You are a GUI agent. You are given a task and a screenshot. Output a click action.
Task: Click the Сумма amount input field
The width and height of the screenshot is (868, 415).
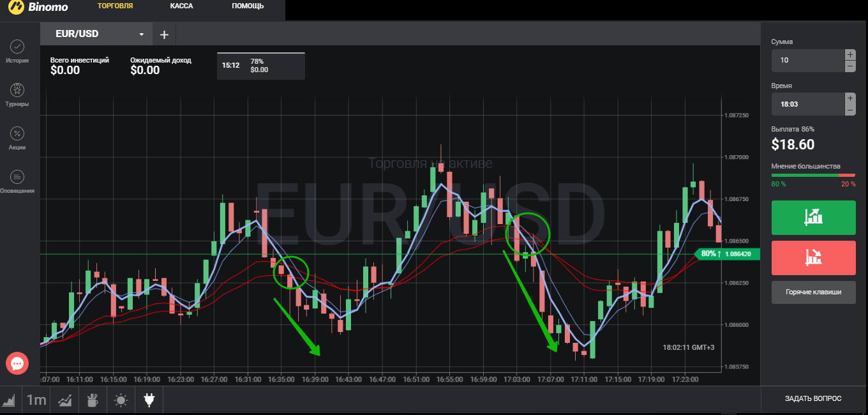[x=807, y=61]
